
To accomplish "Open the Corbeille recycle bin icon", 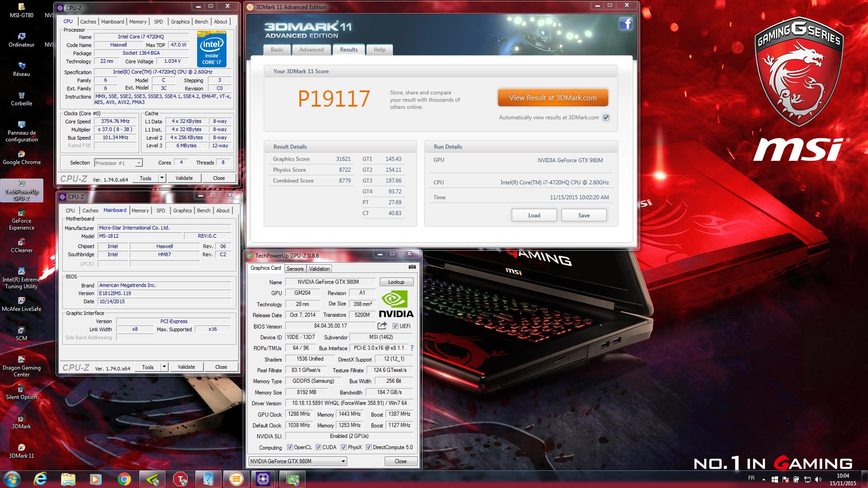I will click(21, 99).
